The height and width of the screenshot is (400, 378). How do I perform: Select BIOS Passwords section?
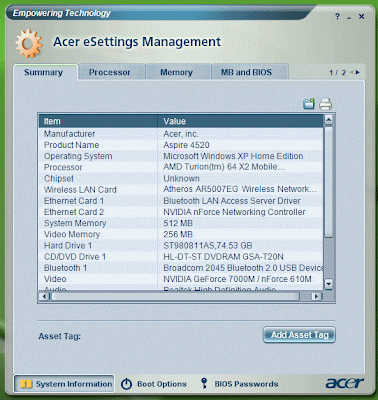click(239, 384)
